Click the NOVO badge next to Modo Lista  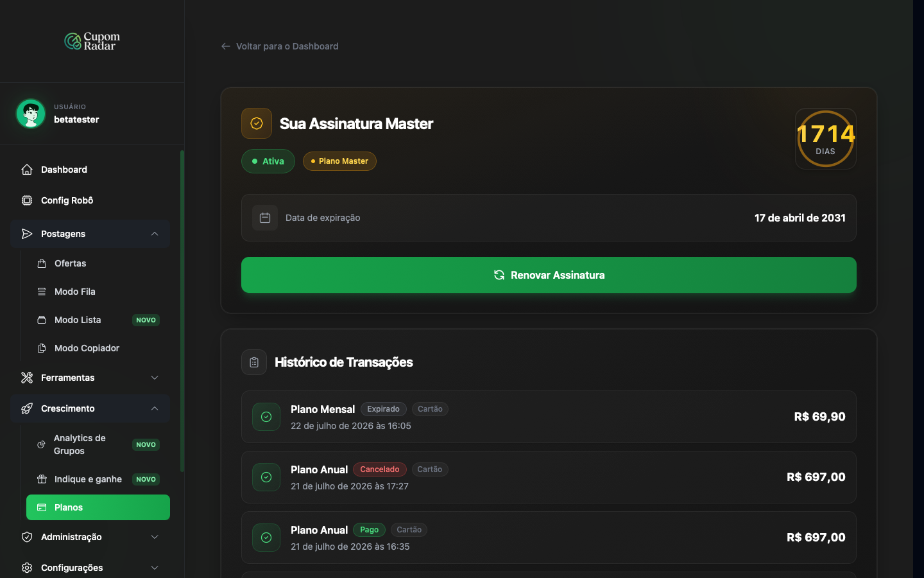pyautogui.click(x=146, y=320)
